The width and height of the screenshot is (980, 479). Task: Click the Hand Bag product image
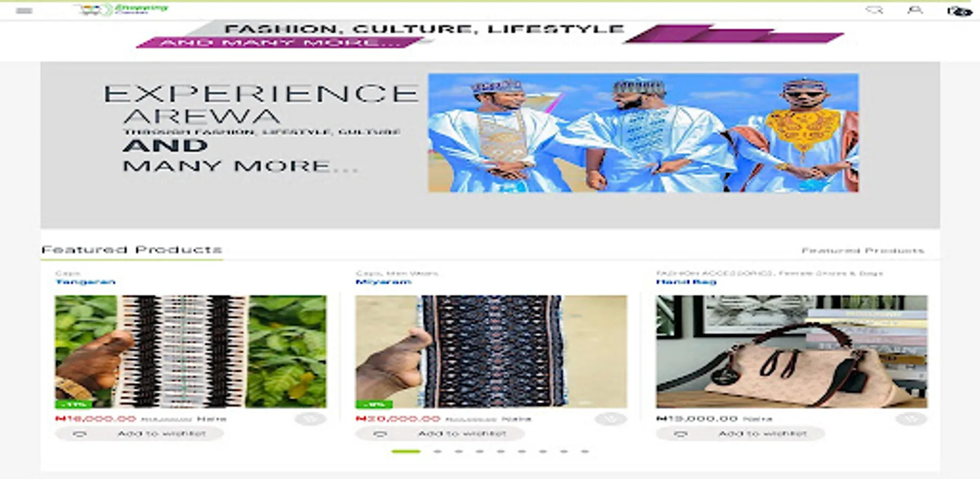791,352
